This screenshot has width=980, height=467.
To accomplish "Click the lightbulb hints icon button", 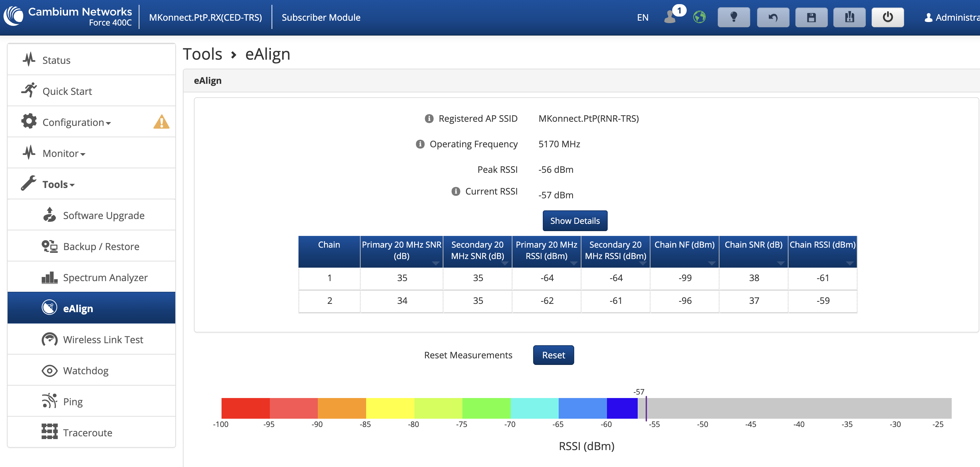I will (734, 18).
